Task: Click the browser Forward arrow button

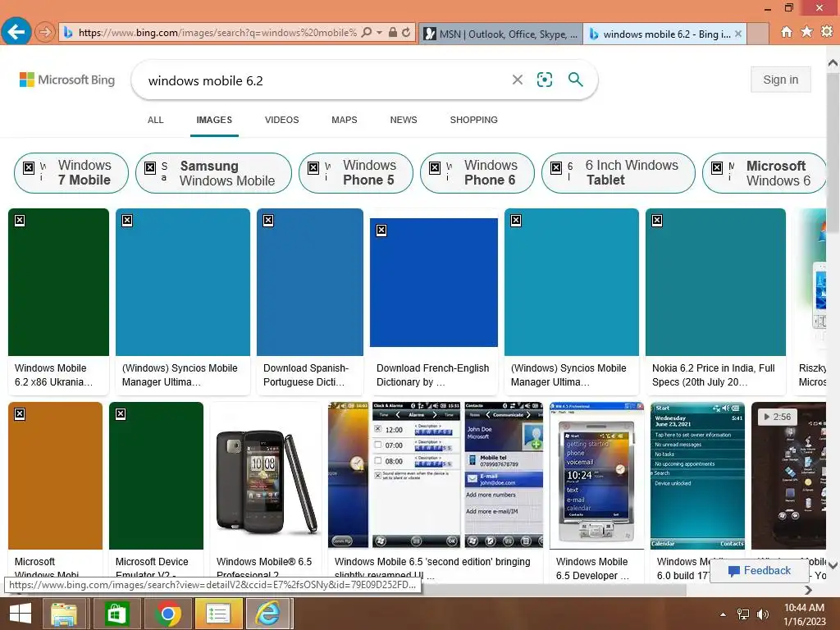Action: click(x=45, y=33)
